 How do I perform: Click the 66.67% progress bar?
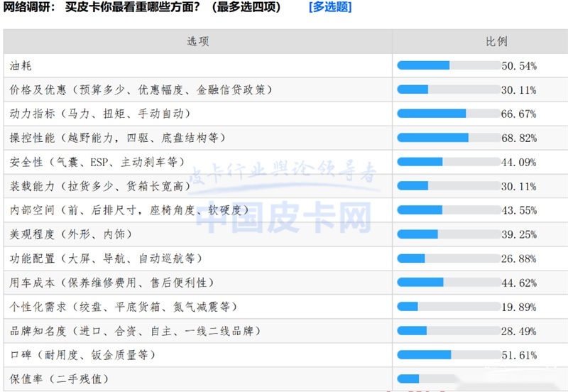point(449,114)
